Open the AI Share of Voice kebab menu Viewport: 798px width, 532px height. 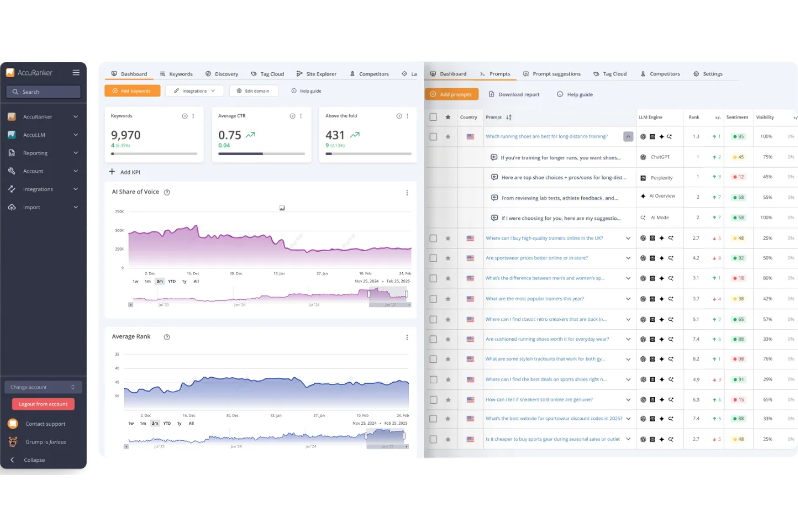tap(407, 192)
